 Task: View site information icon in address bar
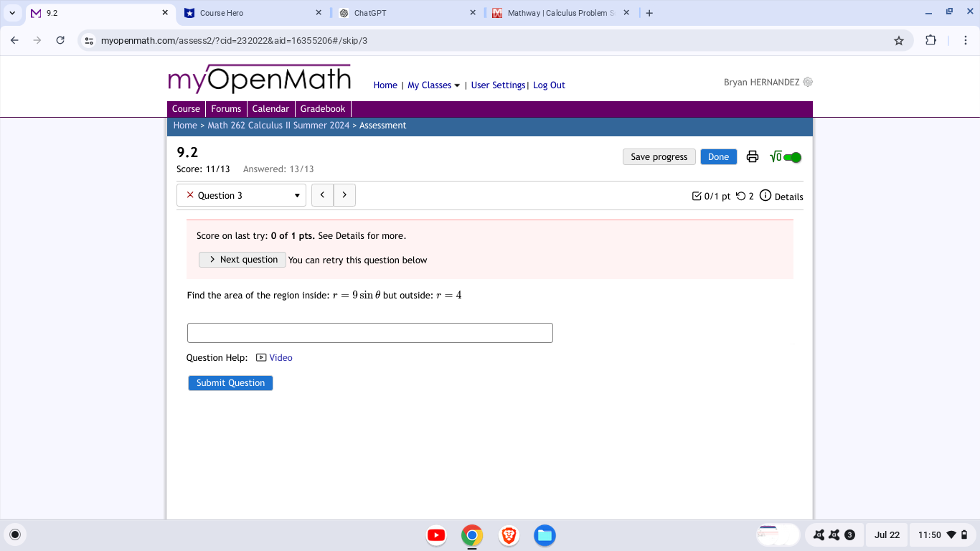tap(89, 41)
